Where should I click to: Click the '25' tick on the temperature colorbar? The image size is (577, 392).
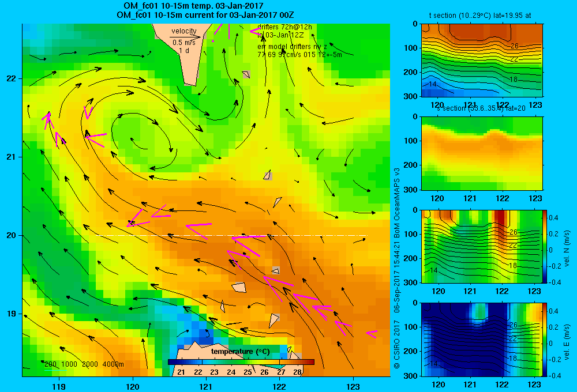pos(248,372)
